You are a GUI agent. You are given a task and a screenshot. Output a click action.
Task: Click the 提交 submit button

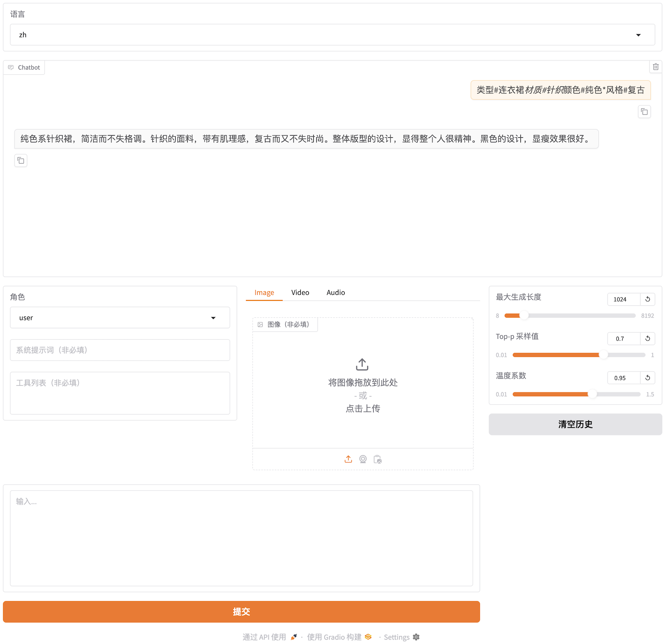(241, 612)
